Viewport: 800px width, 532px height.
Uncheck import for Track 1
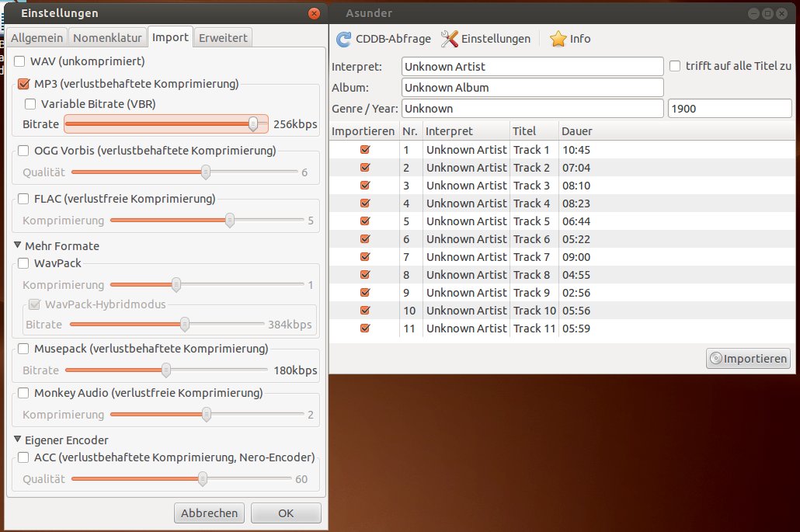[x=365, y=149]
